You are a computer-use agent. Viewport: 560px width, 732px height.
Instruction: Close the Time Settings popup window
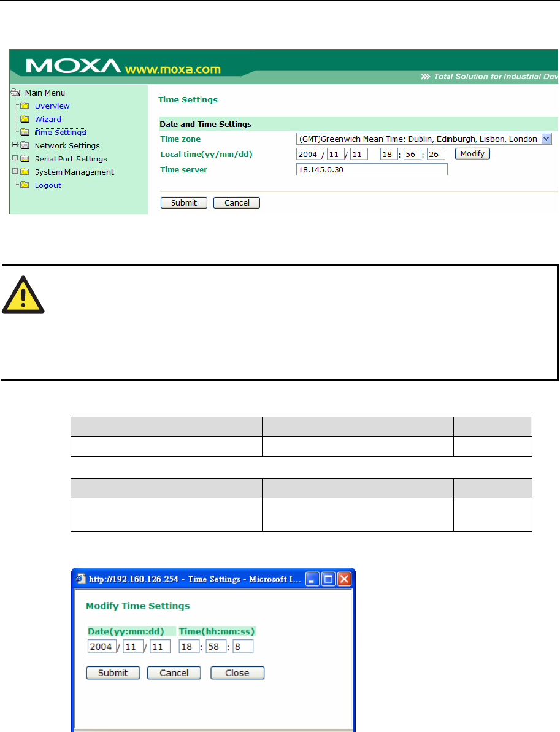pyautogui.click(x=344, y=579)
